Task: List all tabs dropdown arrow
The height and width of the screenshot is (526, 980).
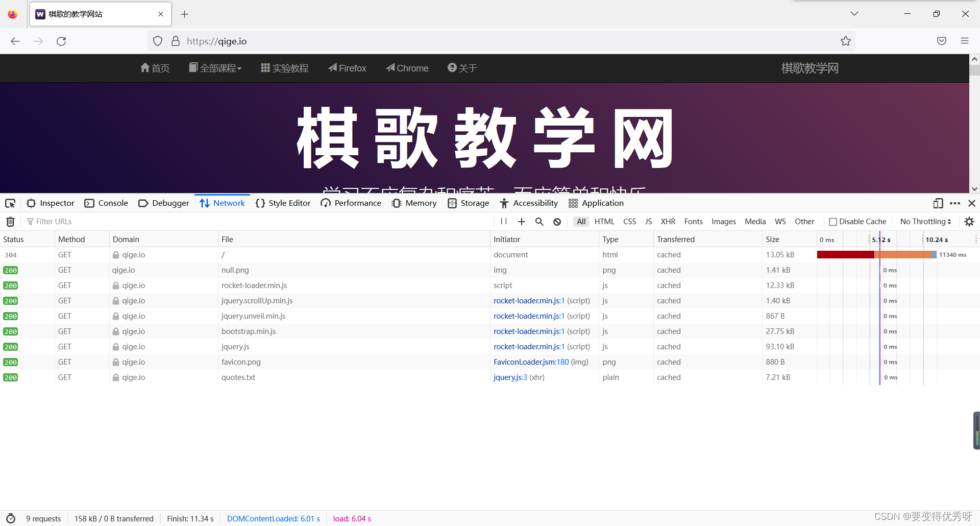Action: click(x=854, y=14)
